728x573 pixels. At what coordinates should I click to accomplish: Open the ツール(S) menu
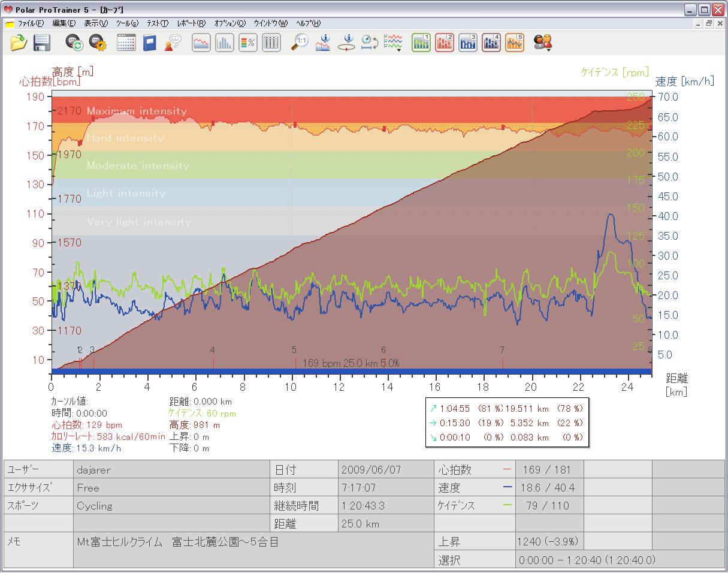tap(127, 23)
